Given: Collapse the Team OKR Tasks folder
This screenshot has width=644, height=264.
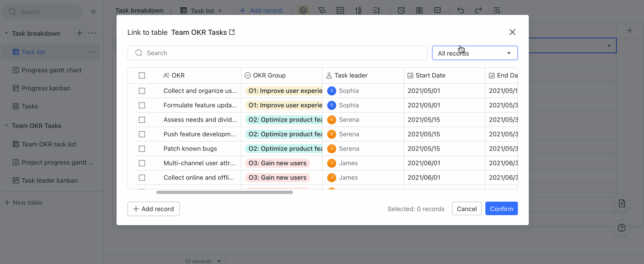Looking at the screenshot, I should click(x=6, y=126).
